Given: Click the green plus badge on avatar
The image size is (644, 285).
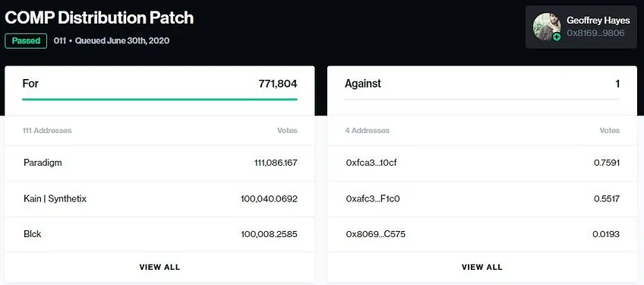Looking at the screenshot, I should click(557, 37).
